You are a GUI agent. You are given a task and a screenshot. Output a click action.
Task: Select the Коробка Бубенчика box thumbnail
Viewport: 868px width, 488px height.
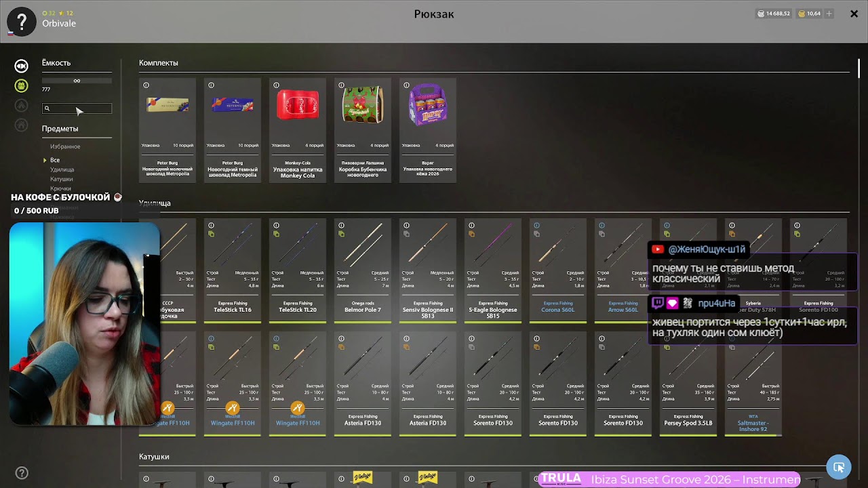(x=363, y=105)
